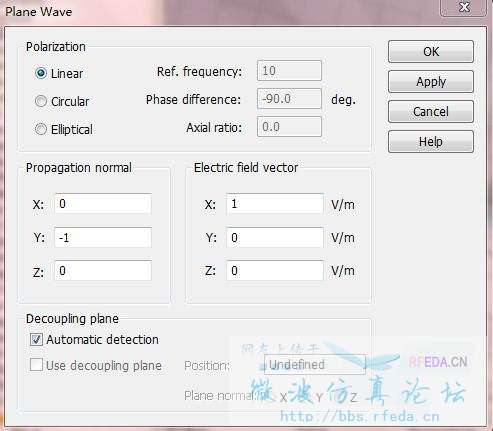Click the Axial ratio field

(x=289, y=127)
